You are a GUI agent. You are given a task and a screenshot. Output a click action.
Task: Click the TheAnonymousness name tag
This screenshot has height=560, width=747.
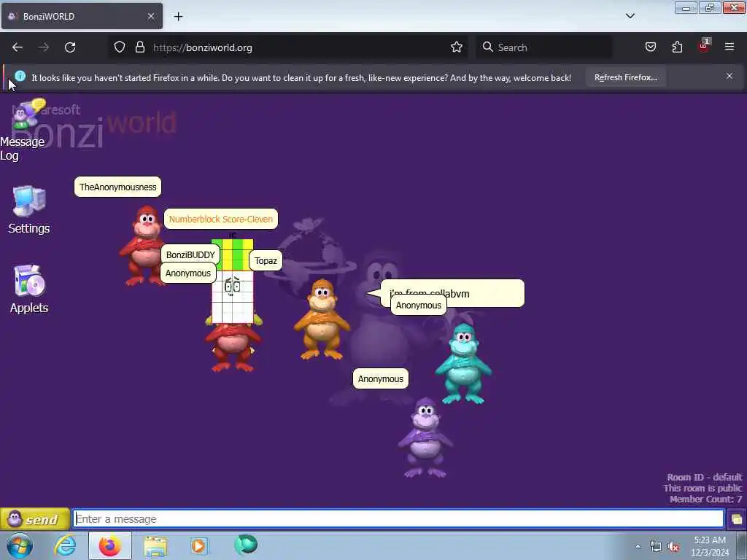tap(117, 187)
